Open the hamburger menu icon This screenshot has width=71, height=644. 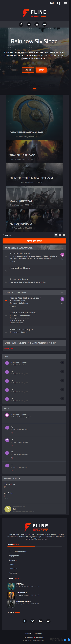pyautogui.click(x=65, y=3)
